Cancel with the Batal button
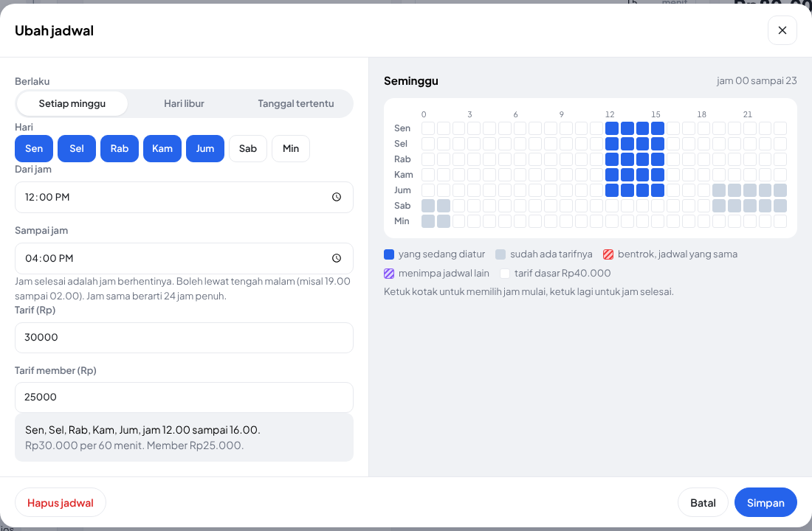 pyautogui.click(x=703, y=502)
